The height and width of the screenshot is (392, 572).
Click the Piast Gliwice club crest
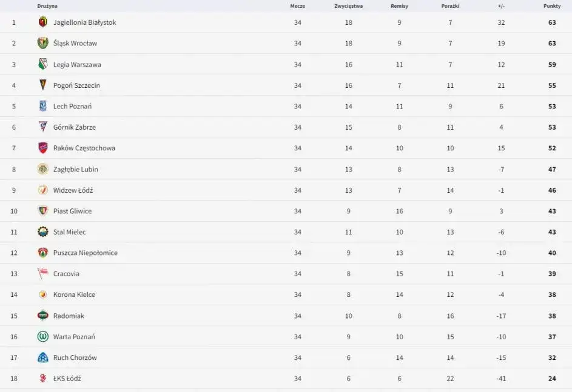pos(42,211)
